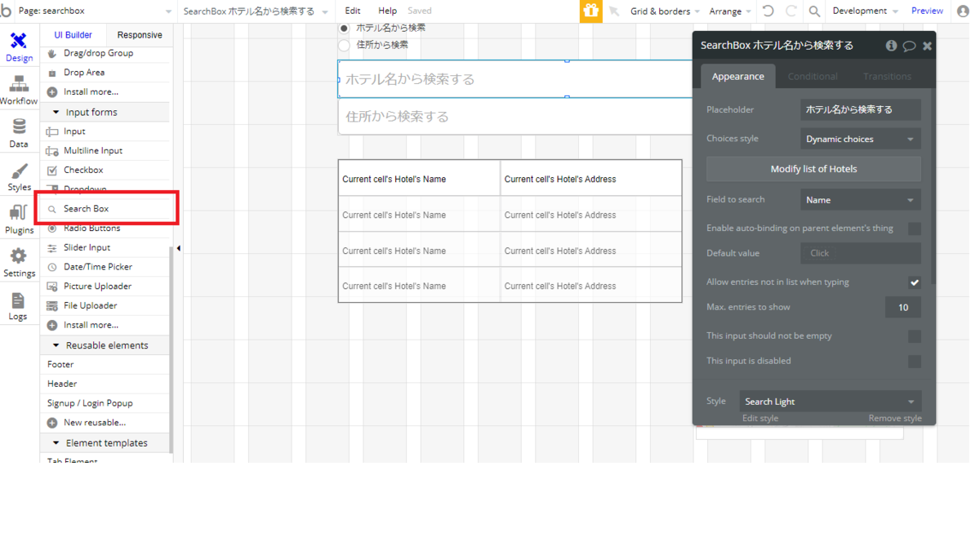Click the Max. entries to show field
This screenshot has width=980, height=551.
pos(902,308)
